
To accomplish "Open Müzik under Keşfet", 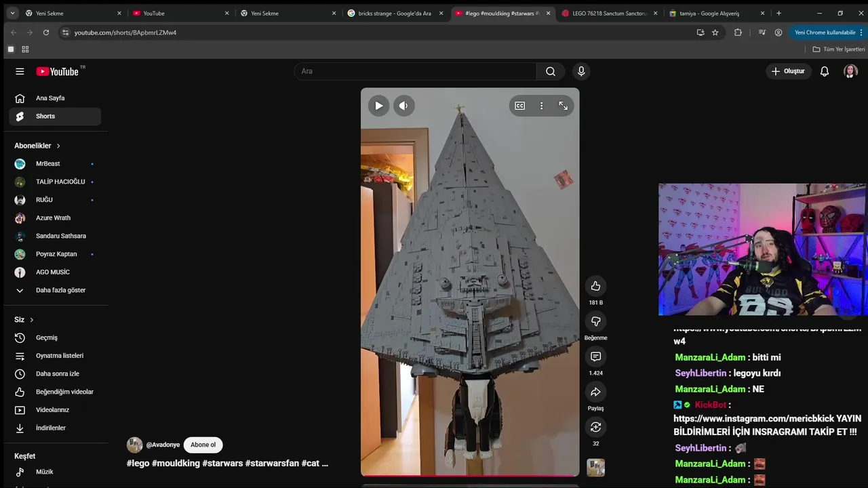I will coord(55,472).
